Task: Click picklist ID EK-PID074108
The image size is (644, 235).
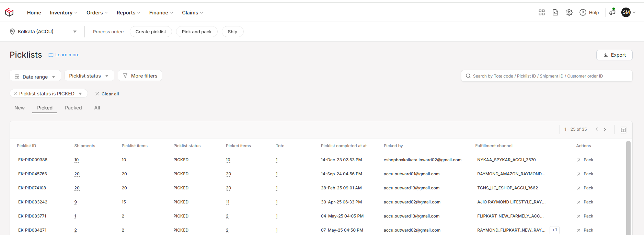Action: coord(32,188)
